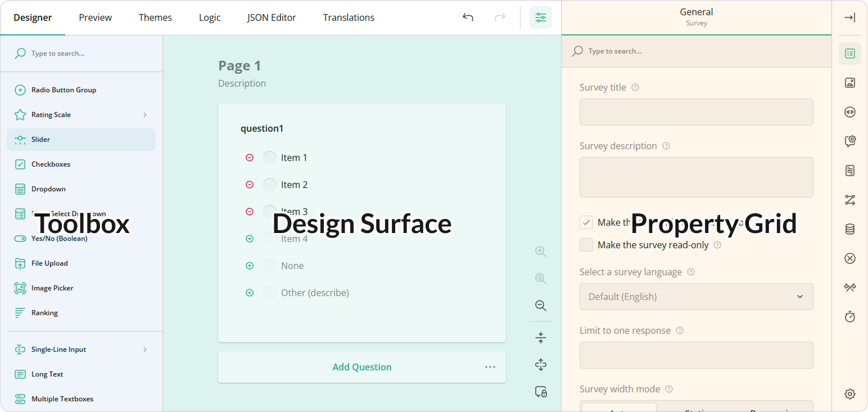The width and height of the screenshot is (868, 412).
Task: Toggle the checked checkbox above read-only option
Action: point(586,222)
